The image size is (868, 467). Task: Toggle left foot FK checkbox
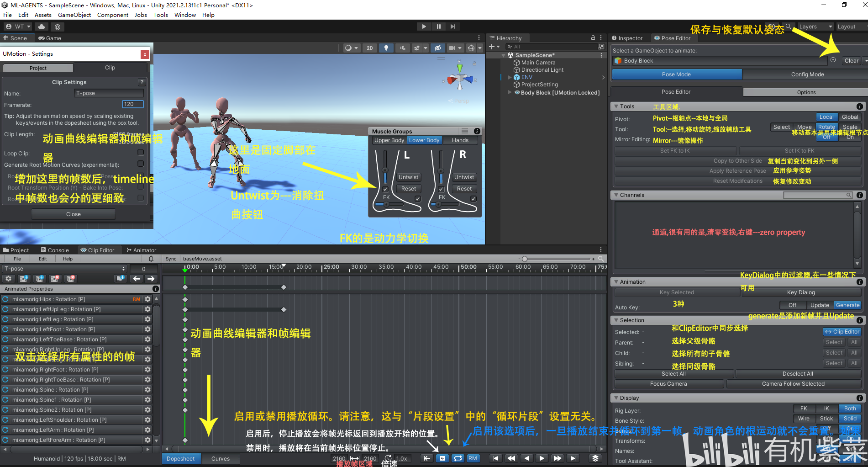(385, 189)
